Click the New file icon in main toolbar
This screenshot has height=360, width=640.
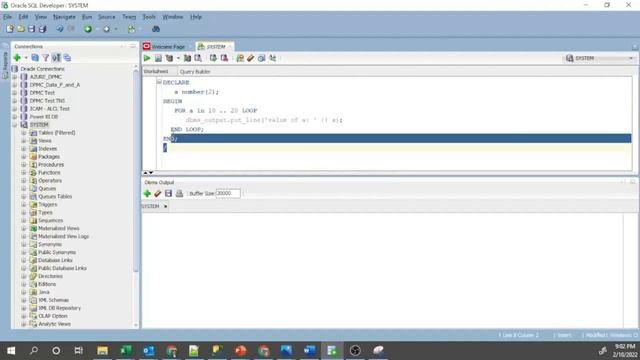click(9, 29)
